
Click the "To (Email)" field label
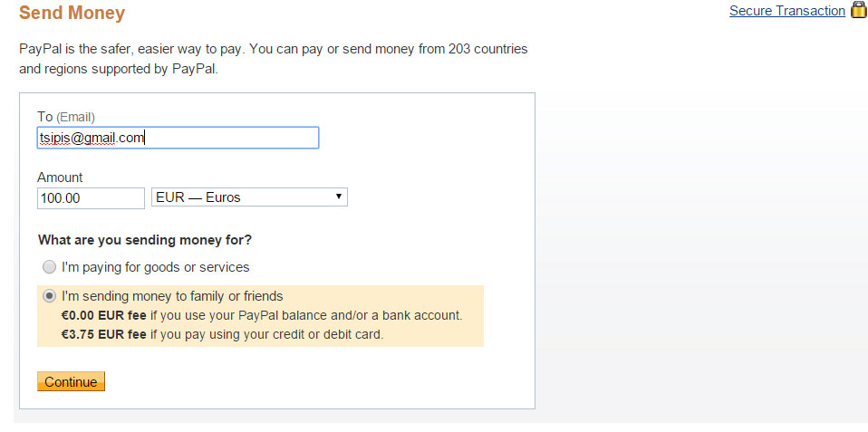(x=66, y=117)
